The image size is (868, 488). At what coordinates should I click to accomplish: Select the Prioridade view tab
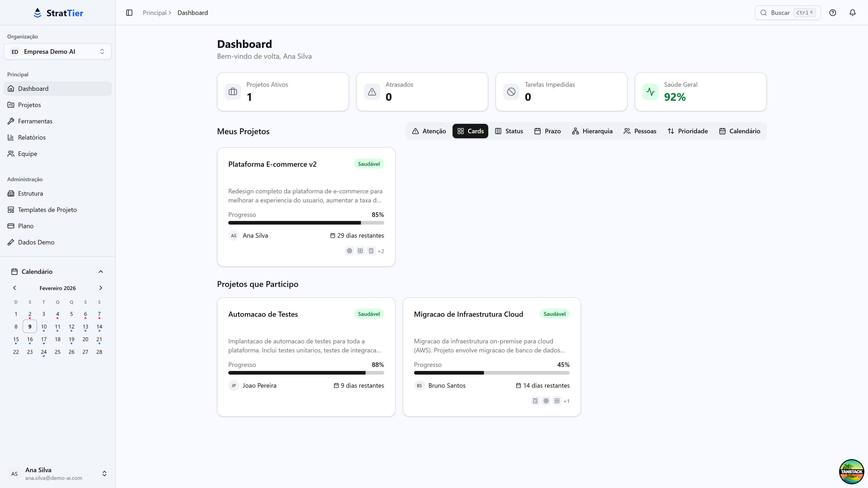(687, 131)
